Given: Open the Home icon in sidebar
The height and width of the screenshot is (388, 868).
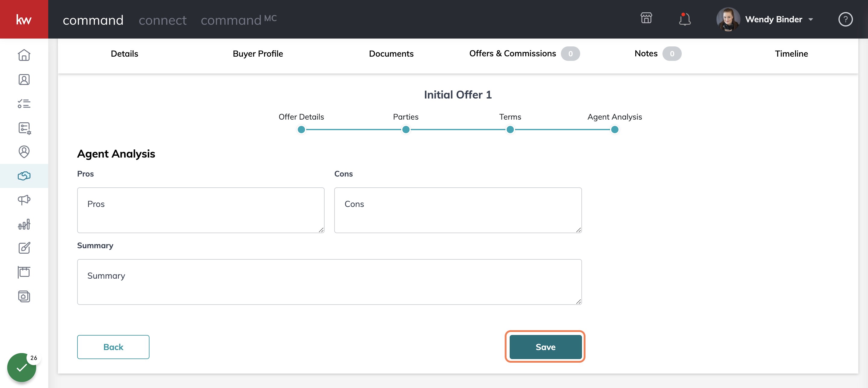Looking at the screenshot, I should (x=24, y=55).
